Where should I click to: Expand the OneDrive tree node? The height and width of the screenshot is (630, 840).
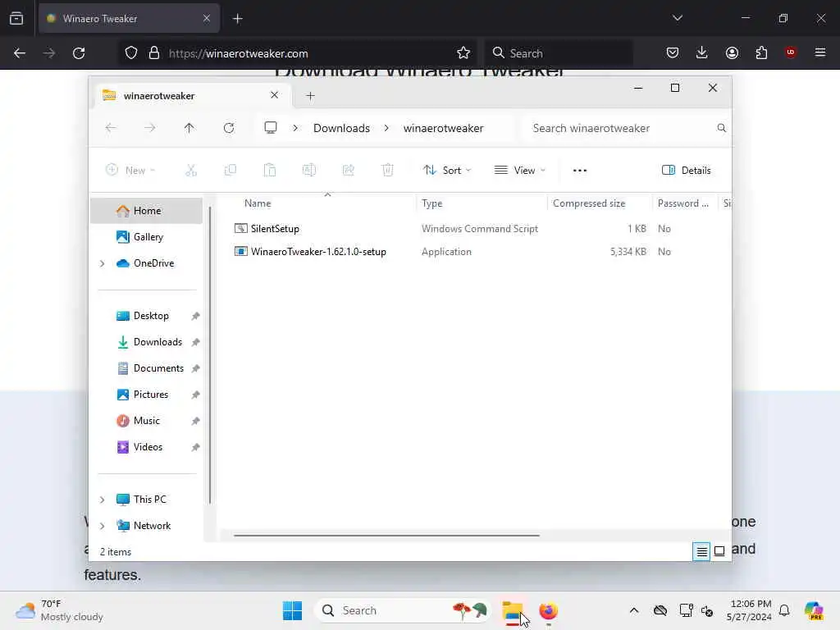point(102,263)
